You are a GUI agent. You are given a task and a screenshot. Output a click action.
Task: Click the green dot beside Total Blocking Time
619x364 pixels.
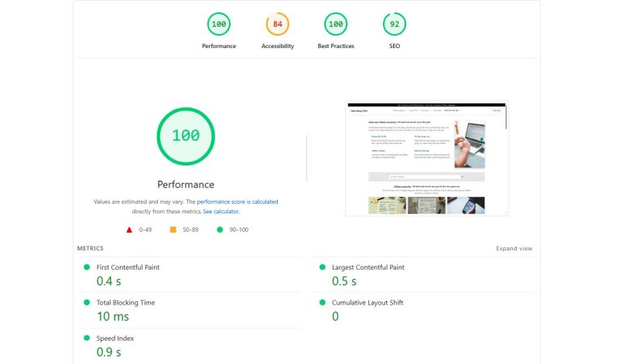pyautogui.click(x=87, y=302)
